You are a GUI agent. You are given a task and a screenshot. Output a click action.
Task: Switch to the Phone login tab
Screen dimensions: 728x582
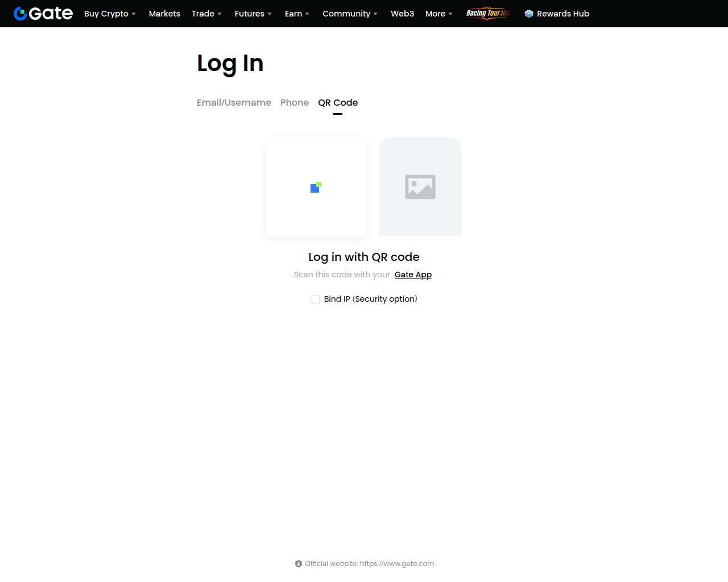(x=295, y=102)
